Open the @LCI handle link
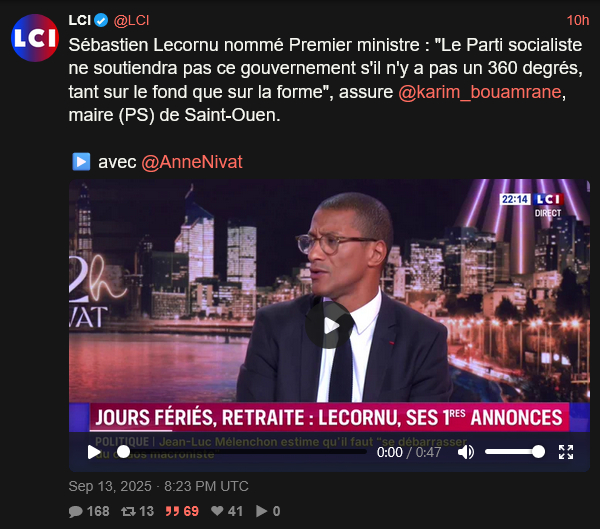 pyautogui.click(x=131, y=20)
